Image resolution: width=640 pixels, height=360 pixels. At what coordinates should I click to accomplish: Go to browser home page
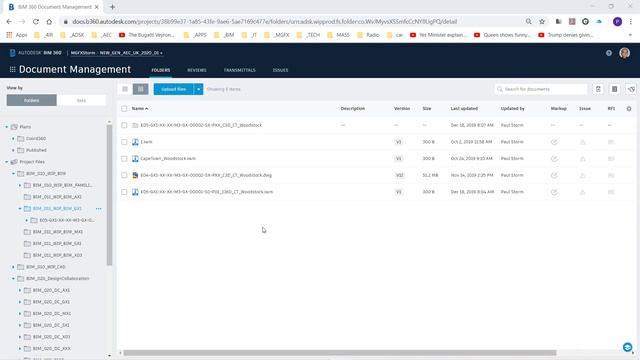49,22
